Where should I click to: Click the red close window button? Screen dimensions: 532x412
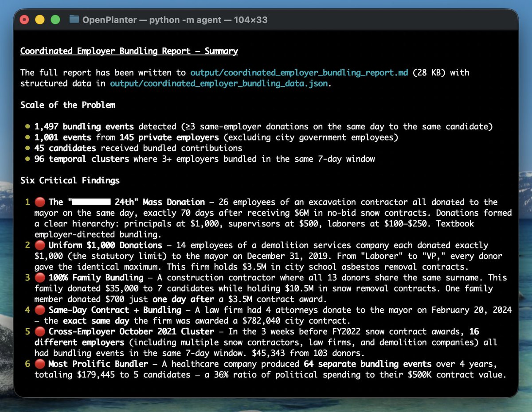tap(24, 20)
